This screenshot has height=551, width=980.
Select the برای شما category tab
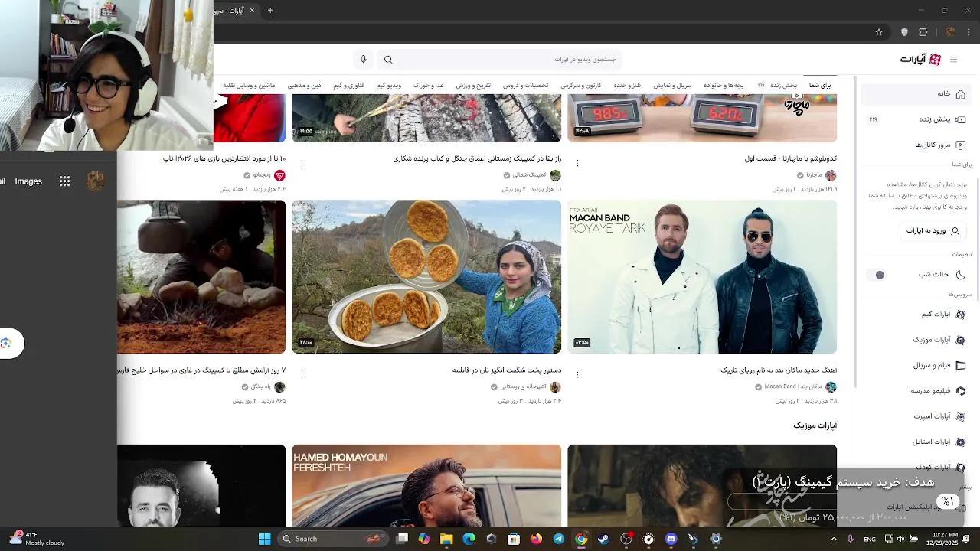pos(820,85)
